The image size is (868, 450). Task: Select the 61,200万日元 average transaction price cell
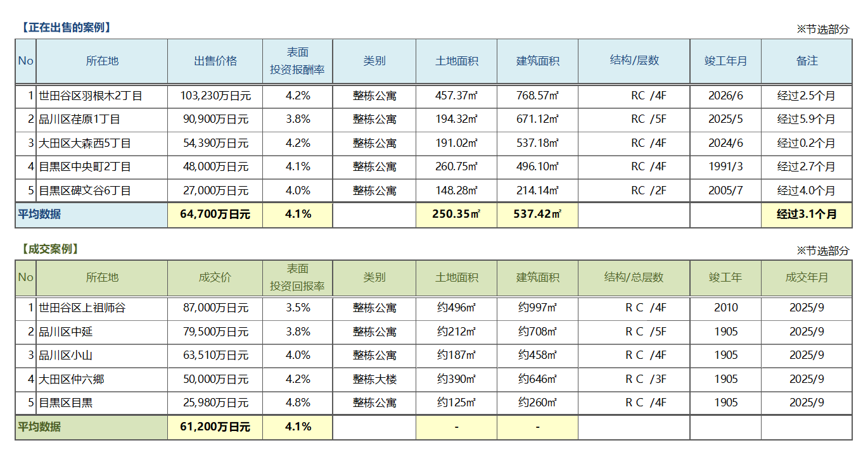(215, 427)
